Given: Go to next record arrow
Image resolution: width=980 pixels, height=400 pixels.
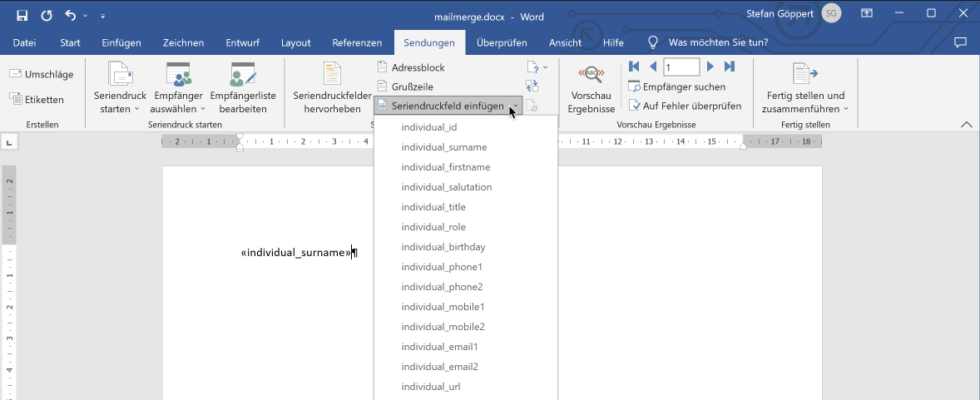Looking at the screenshot, I should (x=710, y=67).
